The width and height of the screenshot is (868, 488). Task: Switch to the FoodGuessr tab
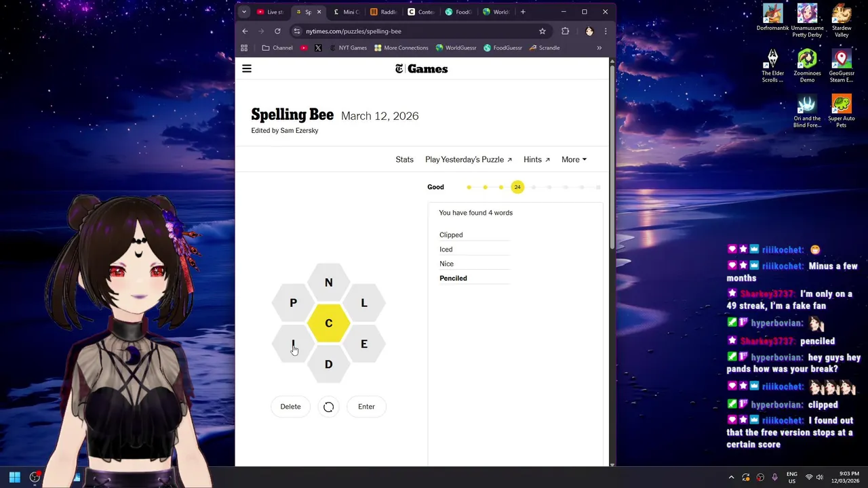[x=458, y=12]
